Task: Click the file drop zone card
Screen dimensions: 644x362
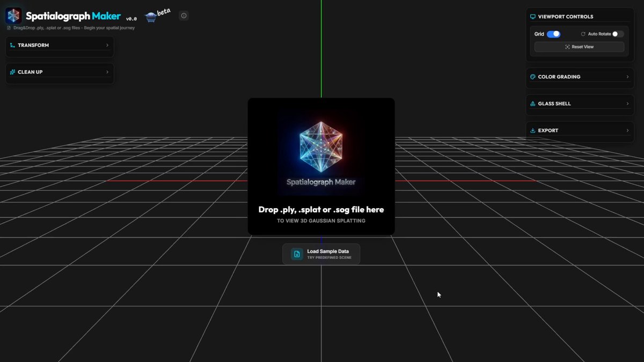Action: (321, 166)
